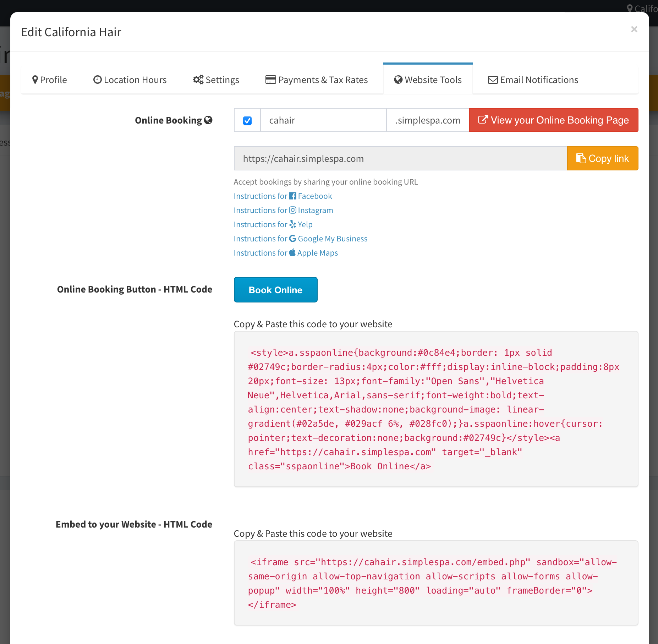Click the globe icon beside Online Booking label
The image size is (658, 644).
point(208,120)
